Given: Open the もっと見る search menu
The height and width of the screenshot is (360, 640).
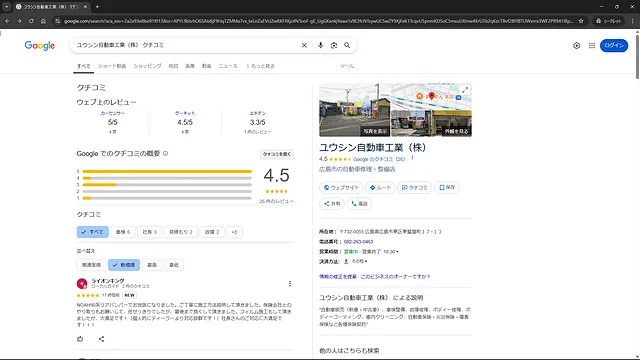Looking at the screenshot, I should (260, 66).
